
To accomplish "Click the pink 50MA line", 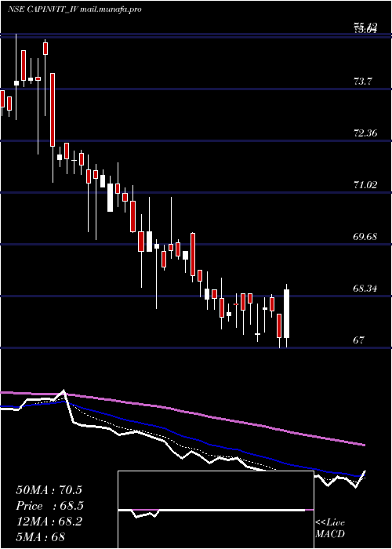I will [182, 412].
